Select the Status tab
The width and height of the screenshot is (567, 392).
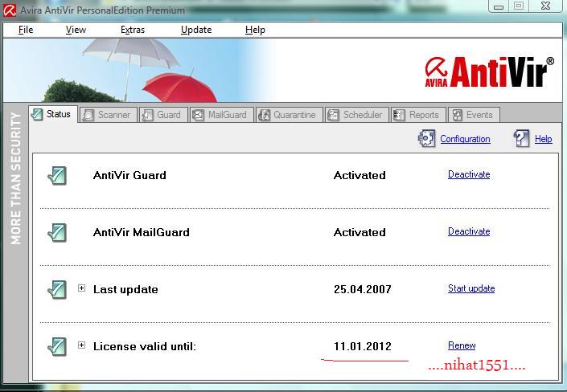pos(53,114)
